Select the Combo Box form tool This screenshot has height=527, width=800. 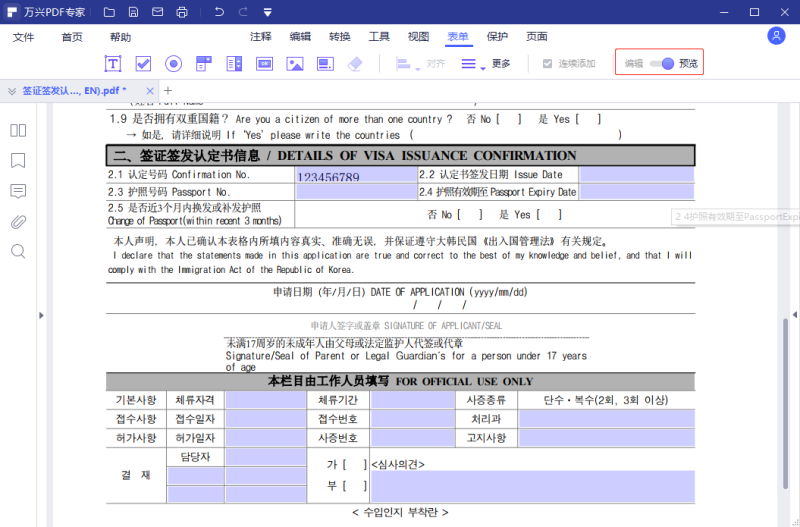click(204, 64)
